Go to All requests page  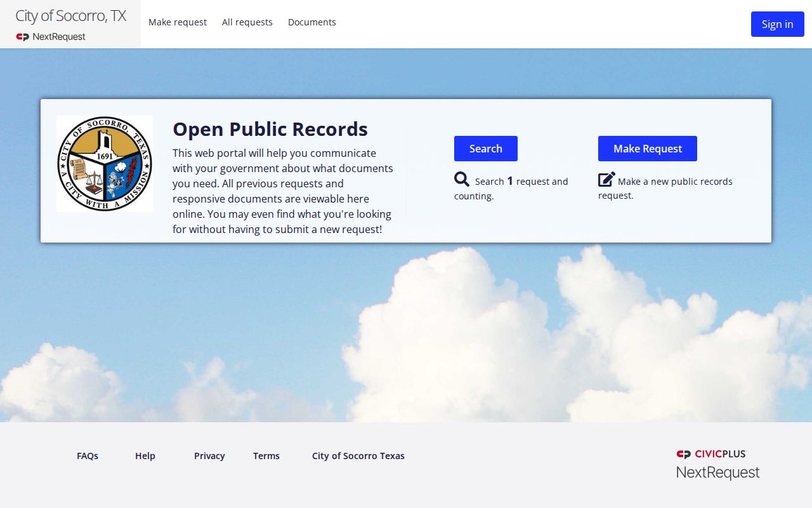point(247,22)
